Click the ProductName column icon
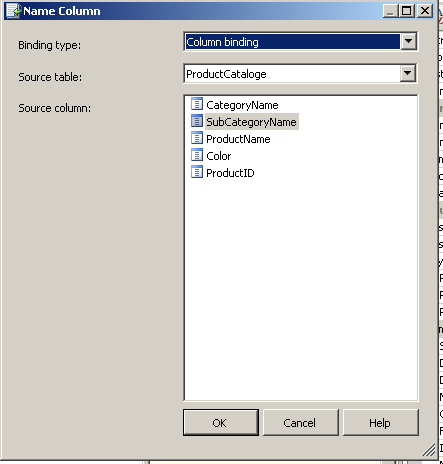The image size is (443, 464). coord(197,138)
